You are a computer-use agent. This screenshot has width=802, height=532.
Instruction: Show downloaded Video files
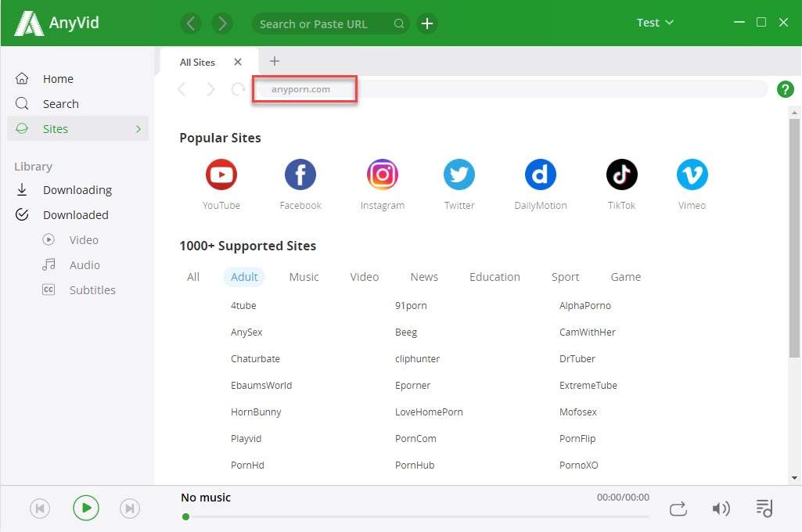[84, 240]
